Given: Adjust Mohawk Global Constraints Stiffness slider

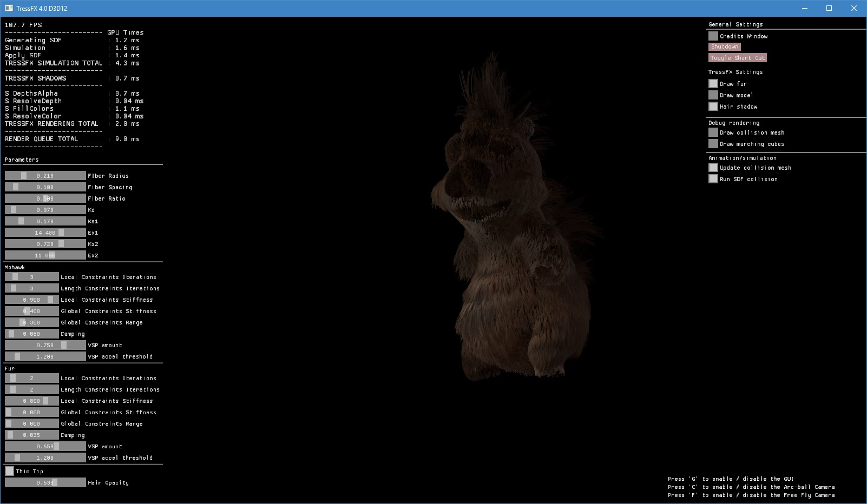Looking at the screenshot, I should [x=32, y=311].
